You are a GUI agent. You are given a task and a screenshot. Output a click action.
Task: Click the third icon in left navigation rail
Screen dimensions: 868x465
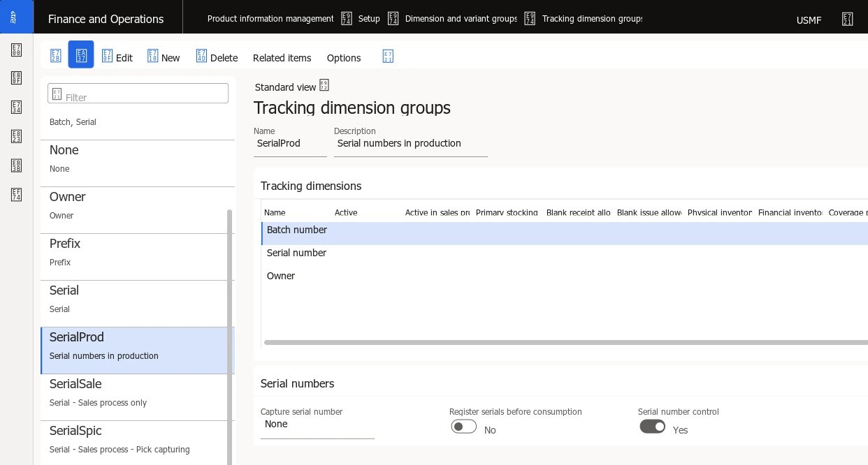16,107
